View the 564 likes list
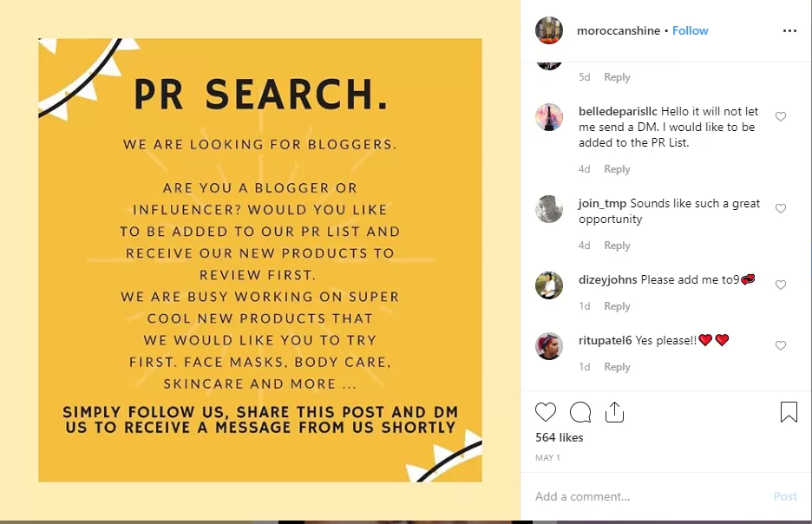This screenshot has width=812, height=524. pyautogui.click(x=560, y=437)
